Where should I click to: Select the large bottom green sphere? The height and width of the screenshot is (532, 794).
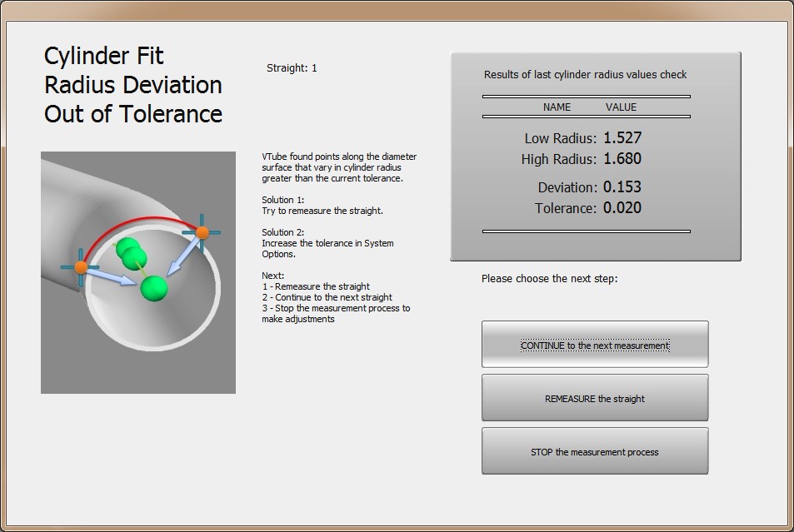pos(154,288)
